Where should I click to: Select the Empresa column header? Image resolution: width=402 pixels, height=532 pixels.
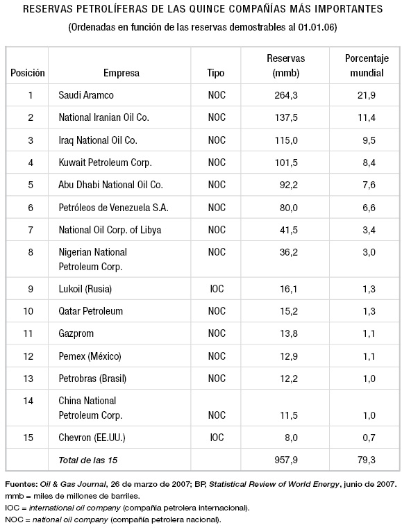tap(121, 73)
